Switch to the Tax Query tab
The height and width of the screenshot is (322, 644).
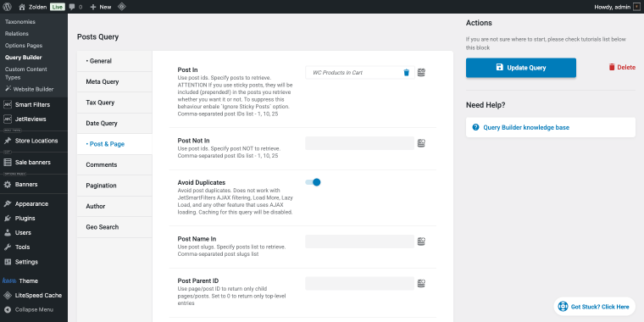[x=114, y=103]
